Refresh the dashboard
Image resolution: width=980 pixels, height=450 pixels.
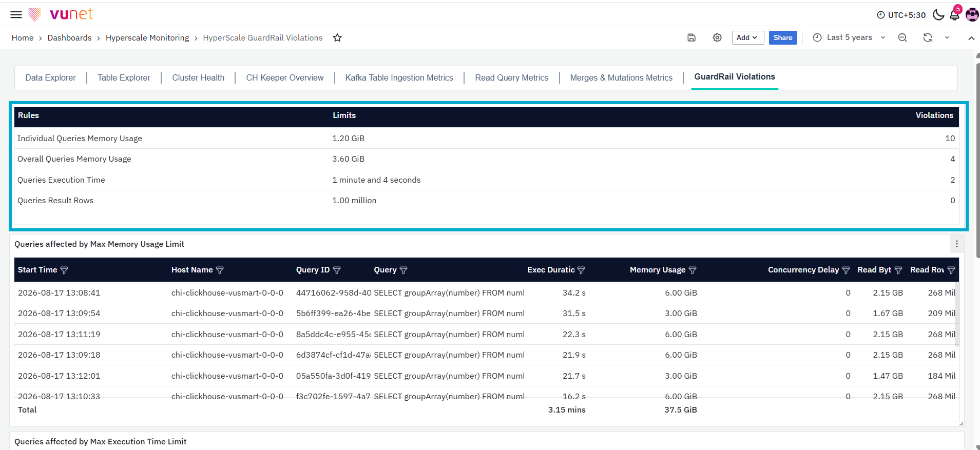[928, 37]
